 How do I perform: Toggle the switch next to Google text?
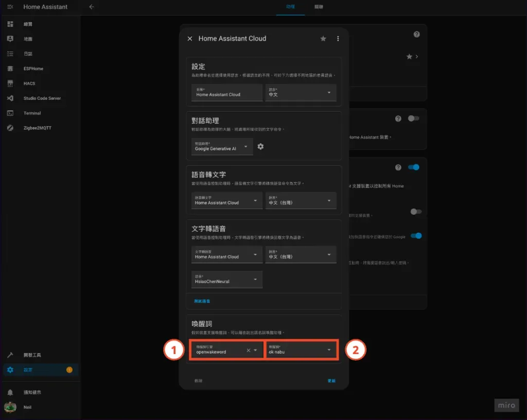[416, 236]
